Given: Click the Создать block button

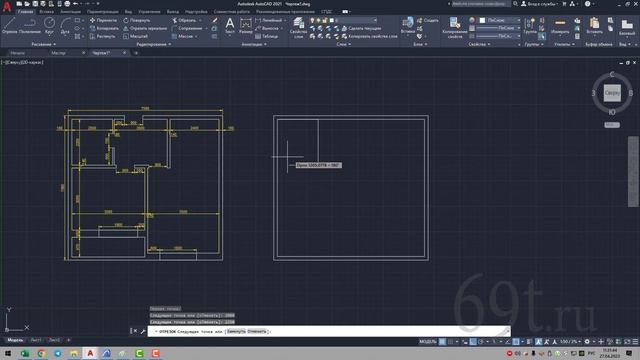Looking at the screenshot, I should pos(427,20).
